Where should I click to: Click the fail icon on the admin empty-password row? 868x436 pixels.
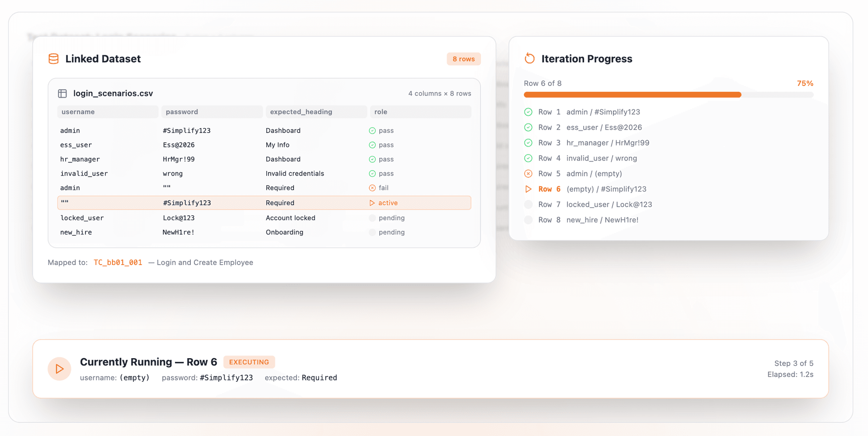tap(372, 188)
